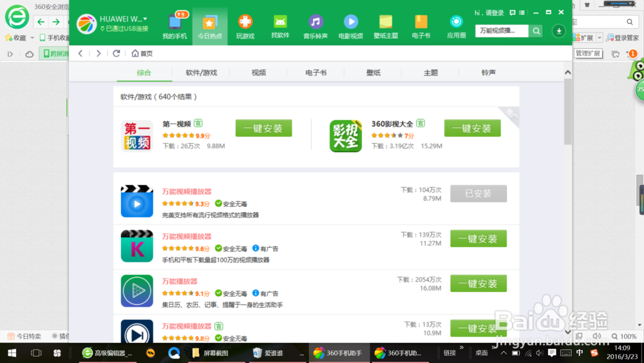Viewport: 644px width, 363px height.
Task: Click the 360手机助手 colorful logo
Action: coord(86,24)
